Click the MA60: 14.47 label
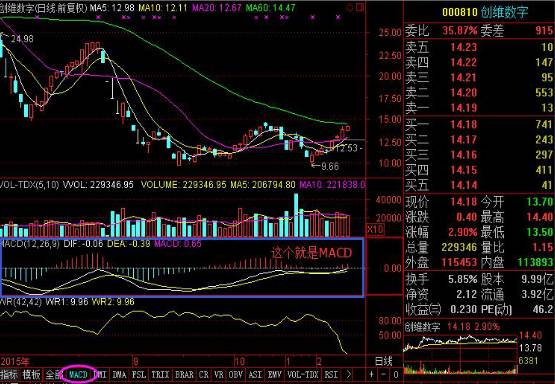555x384 pixels. pos(270,8)
